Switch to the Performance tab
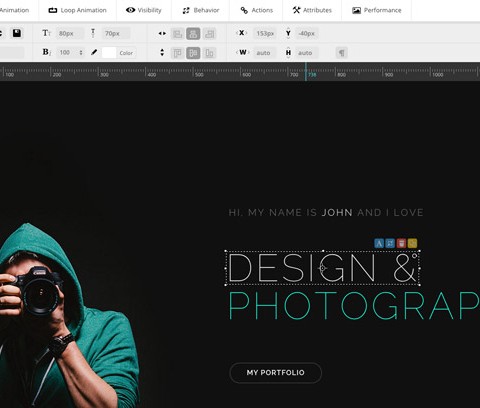Screen dimensions: 480x408 (377, 10)
